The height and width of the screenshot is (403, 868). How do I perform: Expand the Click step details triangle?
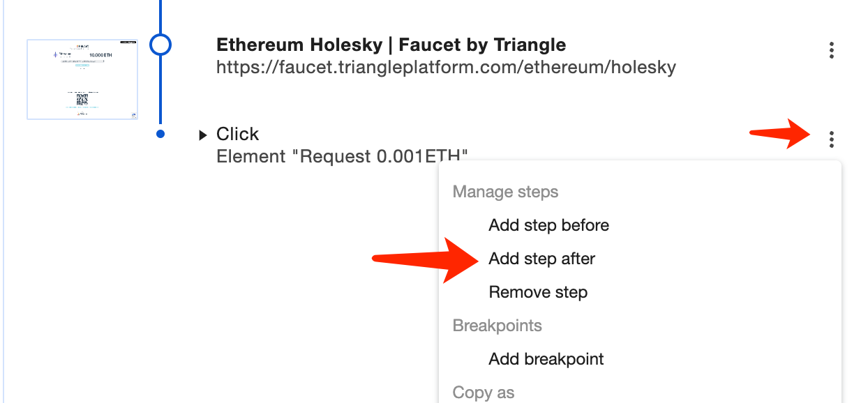pos(203,135)
